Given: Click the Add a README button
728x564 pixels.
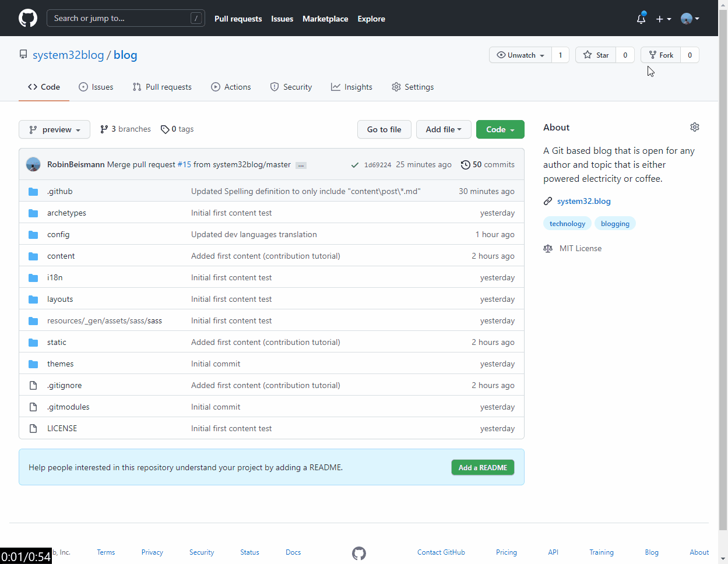Looking at the screenshot, I should click(x=483, y=467).
